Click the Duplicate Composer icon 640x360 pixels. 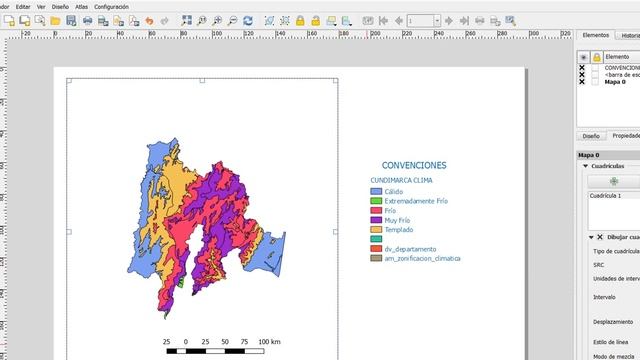tap(24, 20)
